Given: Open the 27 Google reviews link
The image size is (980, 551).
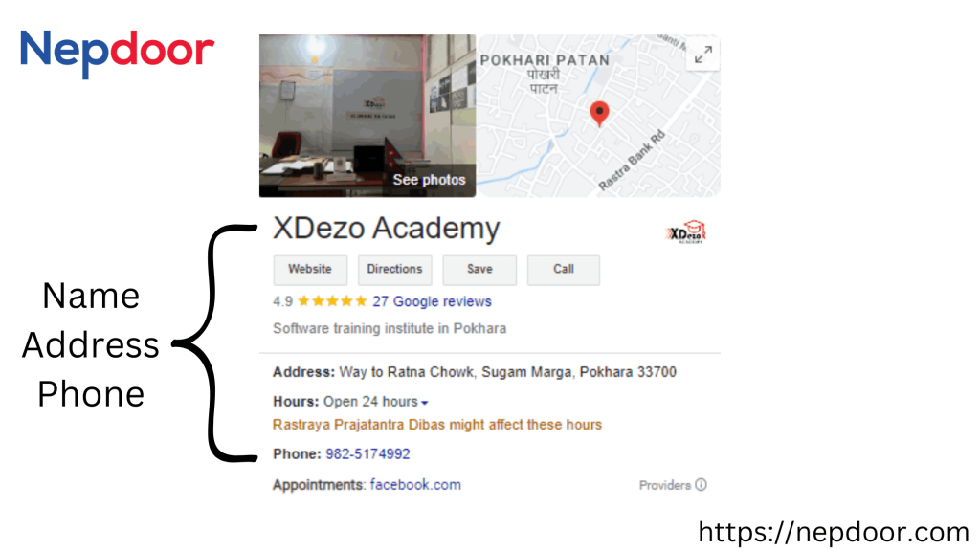Looking at the screenshot, I should click(432, 301).
